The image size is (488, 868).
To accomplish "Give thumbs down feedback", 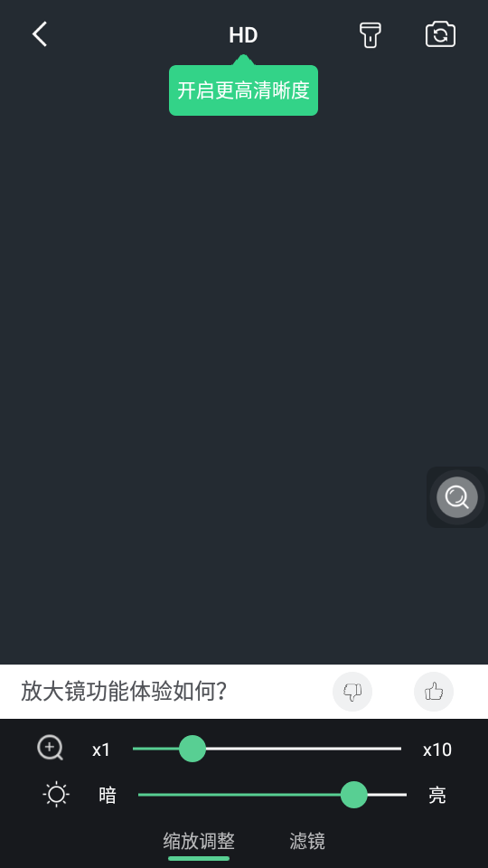I will [352, 692].
